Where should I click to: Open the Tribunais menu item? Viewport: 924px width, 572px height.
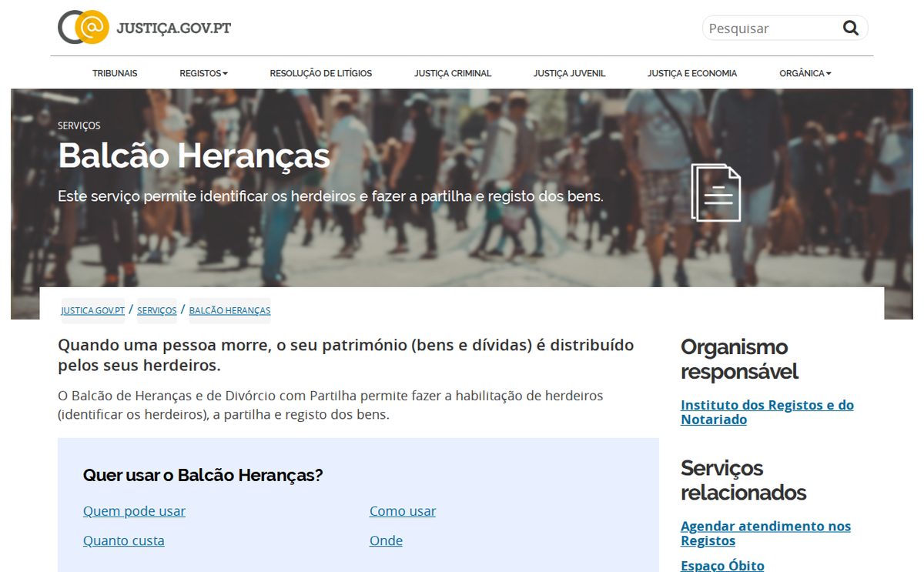[115, 73]
